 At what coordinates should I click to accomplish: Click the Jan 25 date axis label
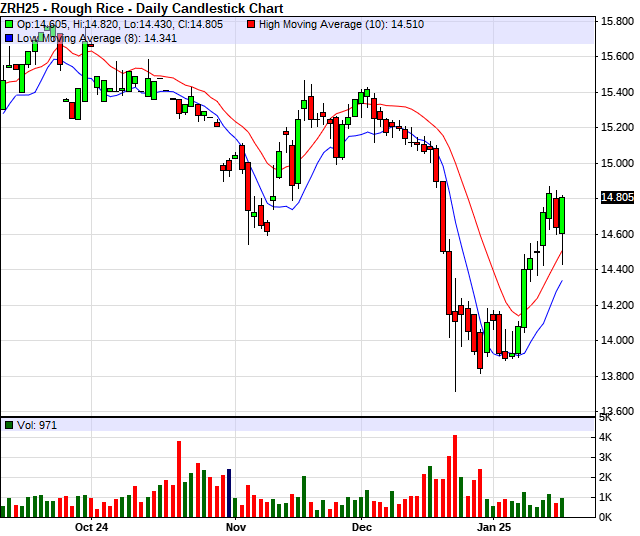[493, 526]
